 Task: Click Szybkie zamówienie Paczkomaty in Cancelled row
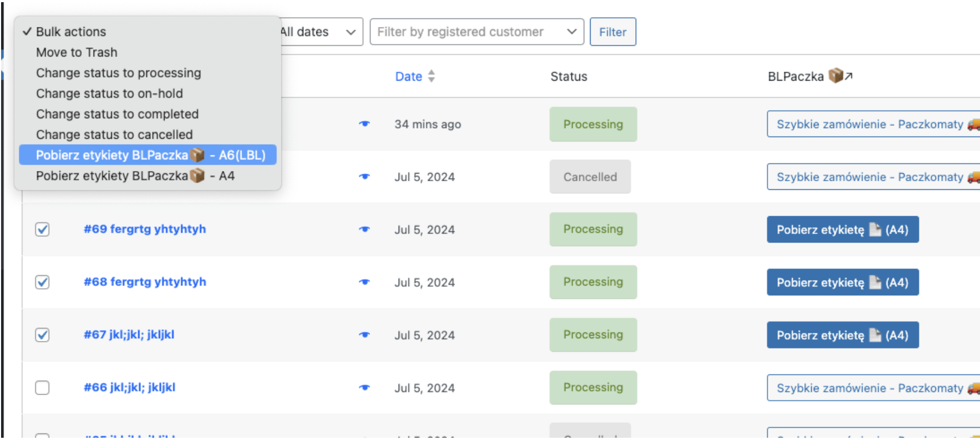pyautogui.click(x=874, y=177)
